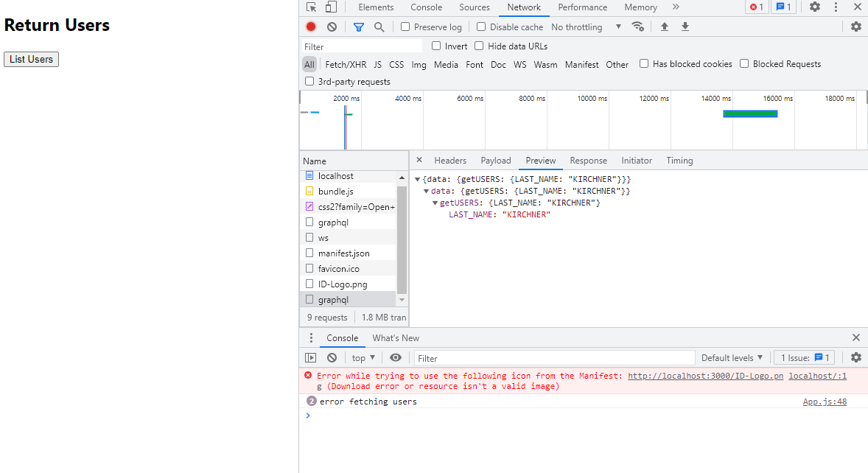
Task: Filter requests by WS type
Action: [519, 64]
